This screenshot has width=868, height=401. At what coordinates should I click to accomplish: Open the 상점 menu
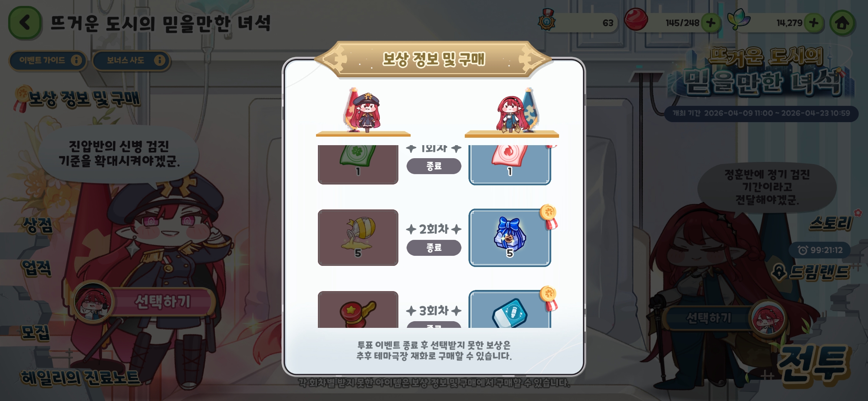[37, 225]
